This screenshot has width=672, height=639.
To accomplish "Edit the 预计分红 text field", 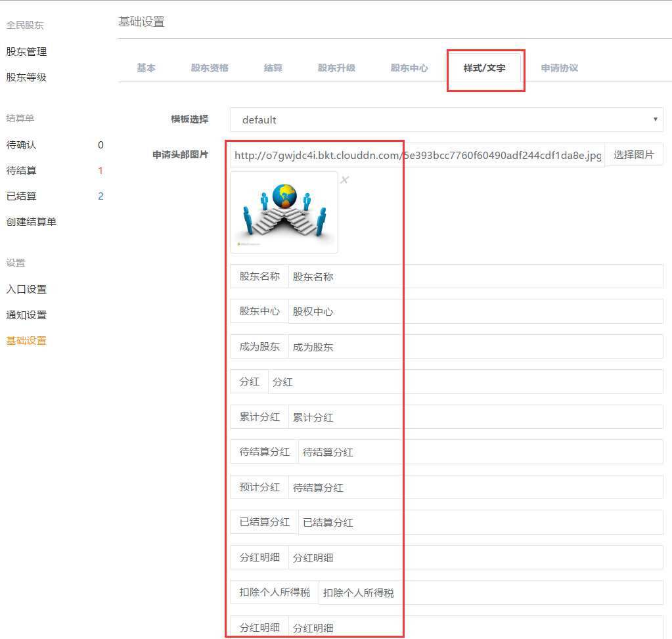I will (475, 487).
